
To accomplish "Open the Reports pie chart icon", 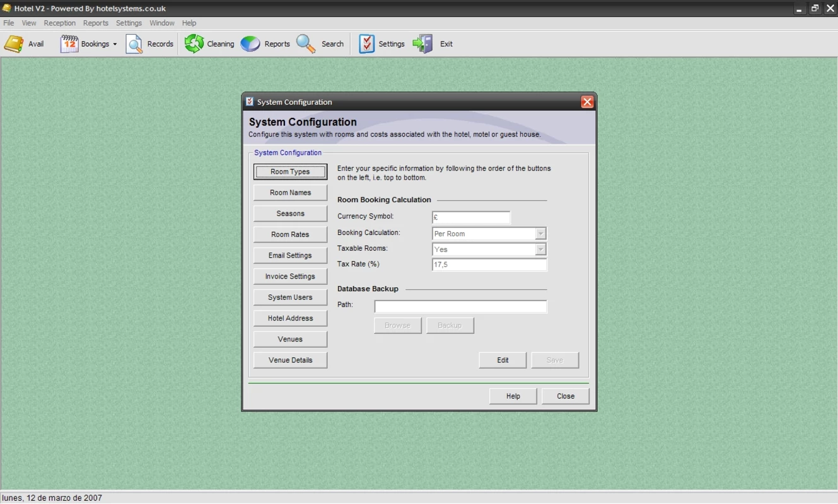I will pyautogui.click(x=250, y=44).
